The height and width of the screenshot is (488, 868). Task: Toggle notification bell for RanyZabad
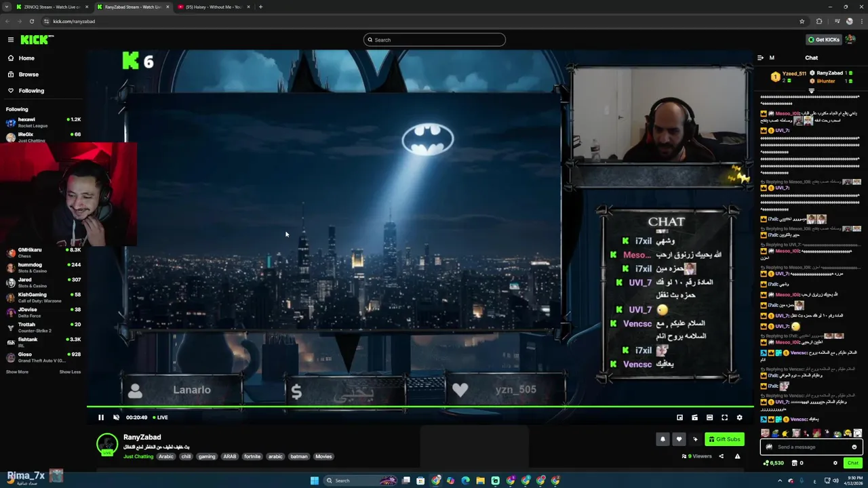[663, 439]
